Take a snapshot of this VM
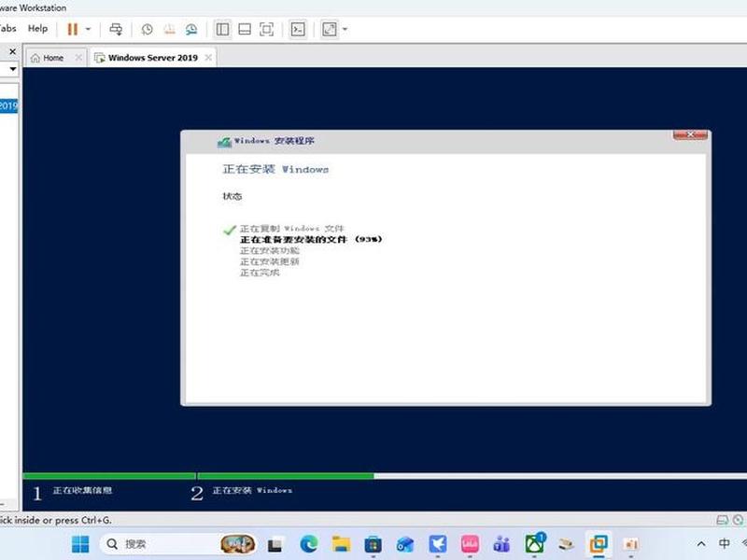The width and height of the screenshot is (747, 560). coord(148,30)
